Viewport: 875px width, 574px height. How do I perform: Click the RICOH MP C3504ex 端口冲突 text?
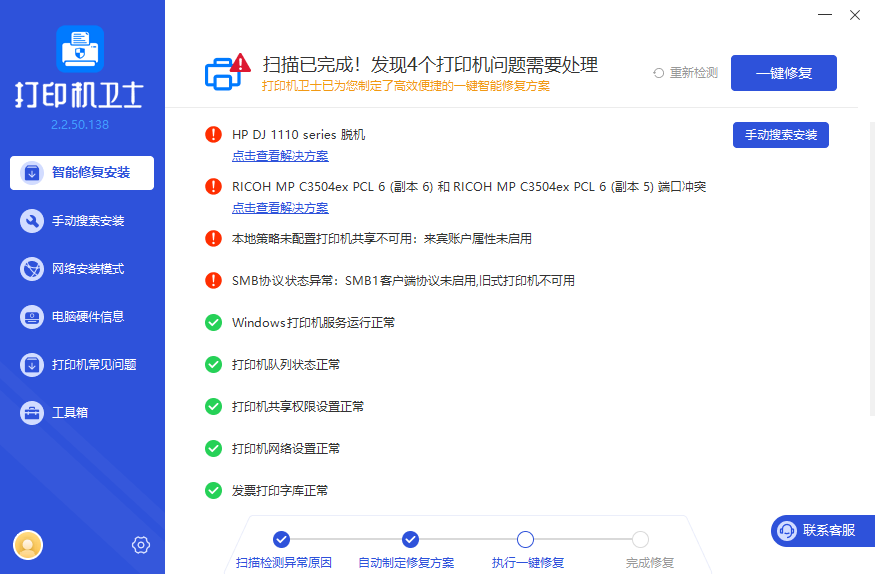click(469, 186)
